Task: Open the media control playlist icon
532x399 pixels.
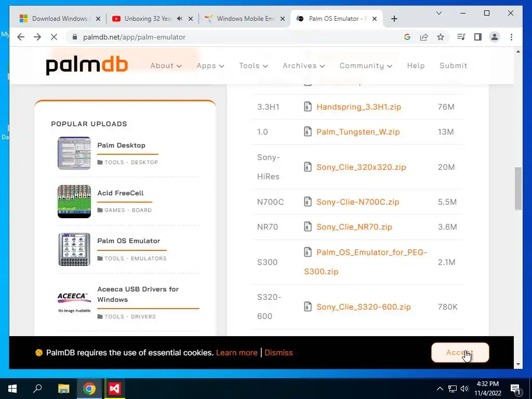Action: tap(461, 37)
